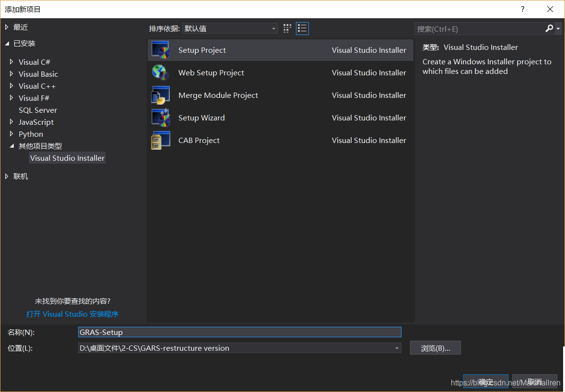Expand the 最近 tree node
Screen dimensions: 565x392
tap(7, 27)
